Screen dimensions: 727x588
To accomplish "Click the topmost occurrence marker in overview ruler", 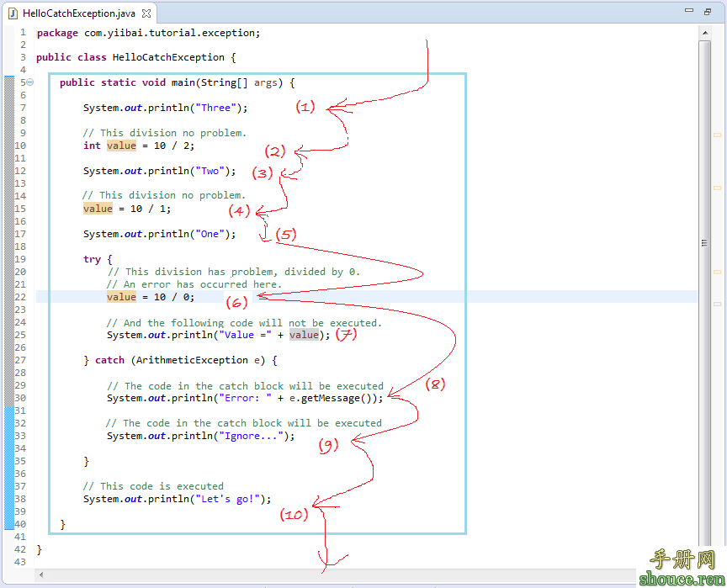I will (717, 135).
